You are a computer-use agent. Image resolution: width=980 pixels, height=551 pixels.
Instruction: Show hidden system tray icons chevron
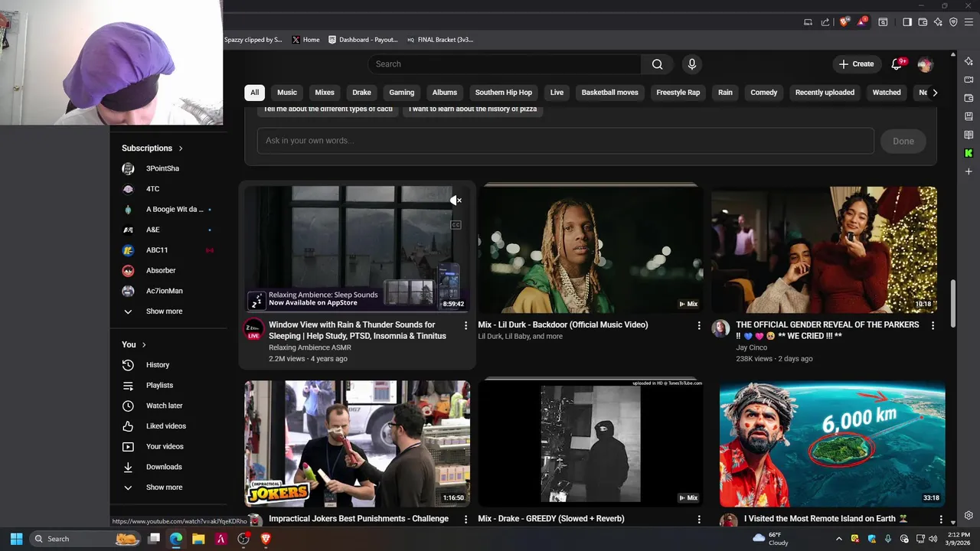tap(839, 539)
